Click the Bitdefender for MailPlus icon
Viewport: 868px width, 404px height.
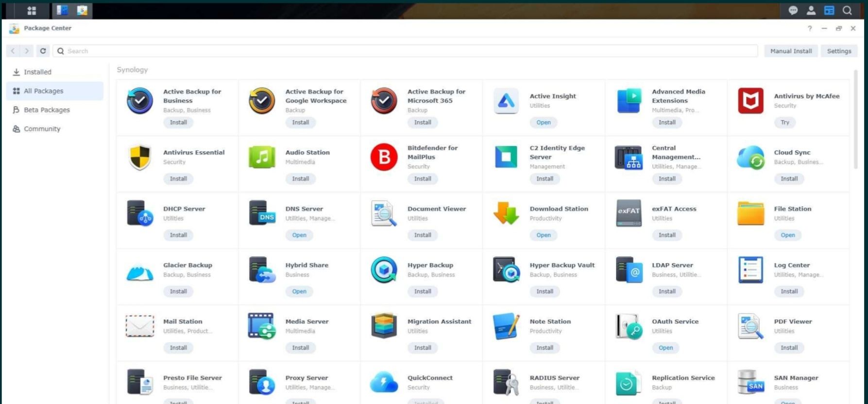[x=384, y=157]
